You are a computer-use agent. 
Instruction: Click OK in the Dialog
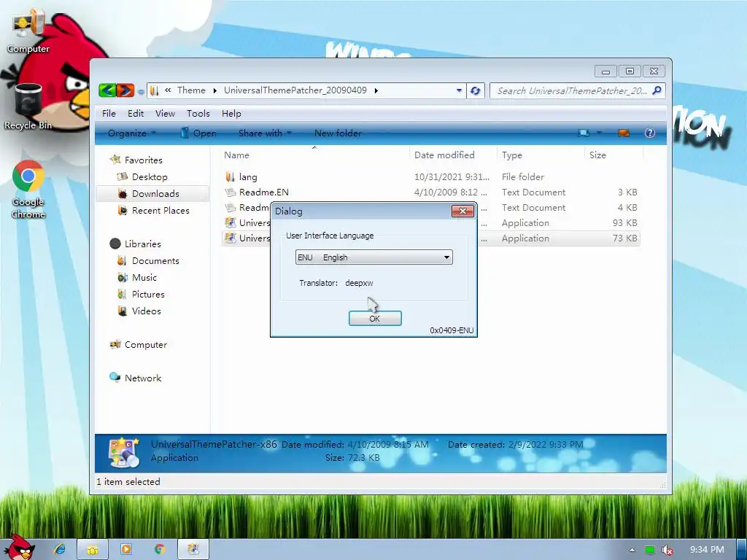coord(375,319)
